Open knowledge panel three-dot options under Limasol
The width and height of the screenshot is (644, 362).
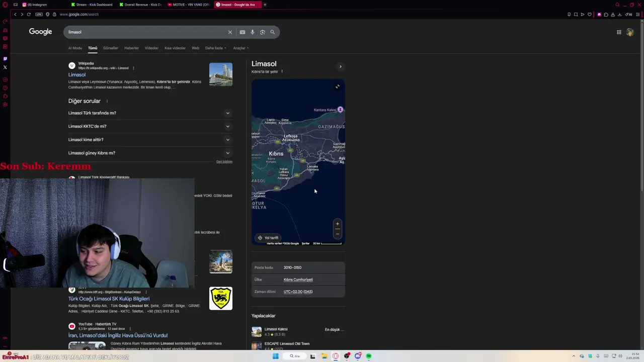(282, 71)
